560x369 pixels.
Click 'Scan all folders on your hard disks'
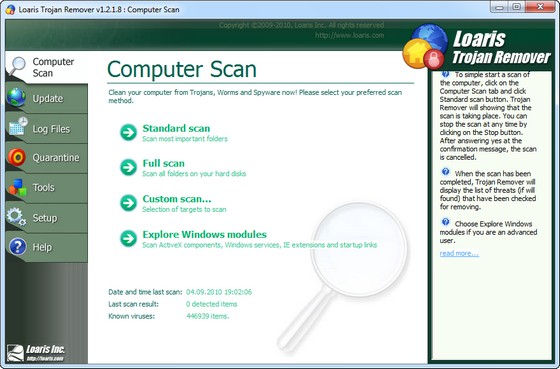(x=194, y=174)
